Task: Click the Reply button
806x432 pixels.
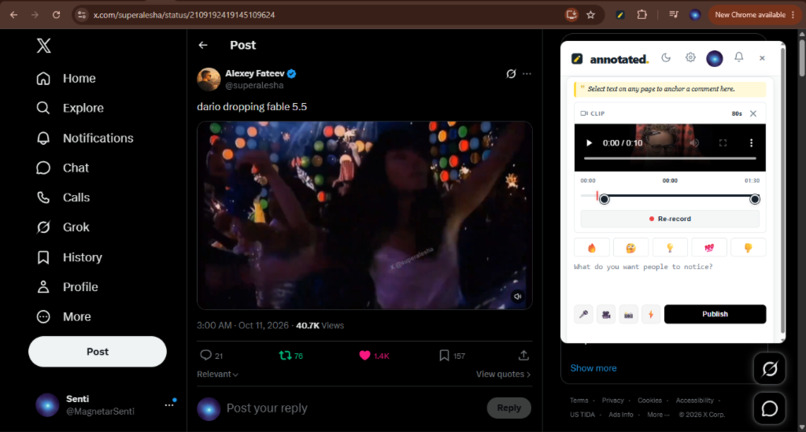Action: (509, 408)
